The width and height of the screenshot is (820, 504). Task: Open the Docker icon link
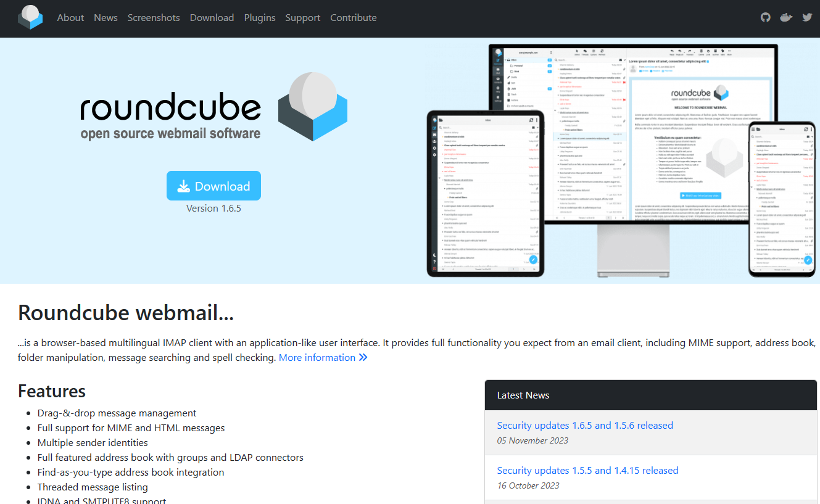coord(786,17)
